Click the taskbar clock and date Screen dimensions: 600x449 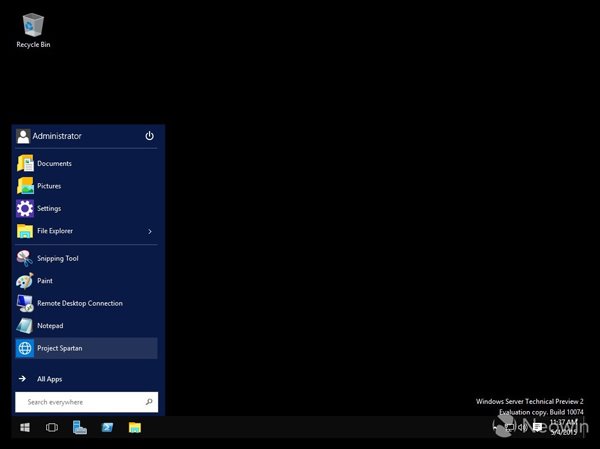pyautogui.click(x=563, y=427)
